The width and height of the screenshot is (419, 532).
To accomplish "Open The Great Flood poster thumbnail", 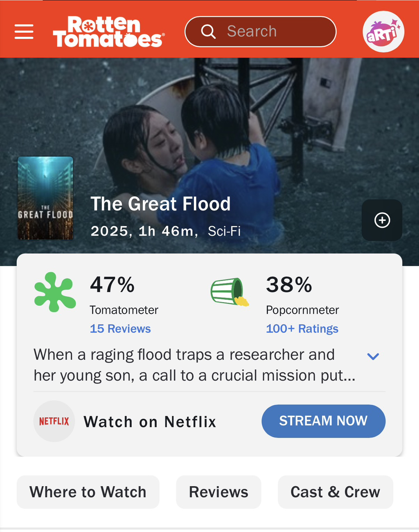I will [x=45, y=198].
